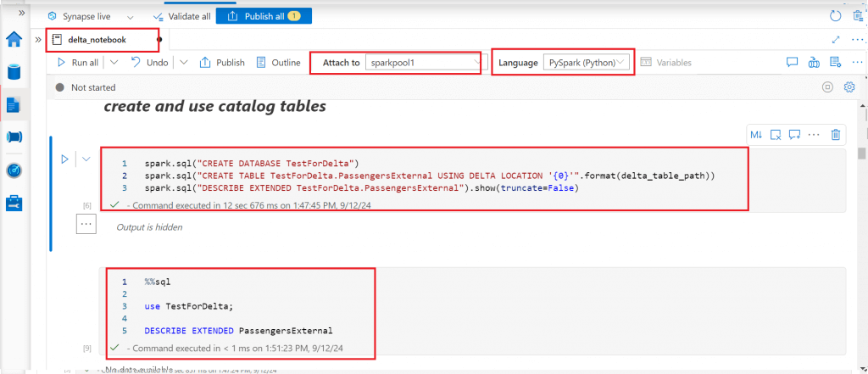Open notebook settings gear icon
Image resolution: width=868 pixels, height=374 pixels.
(849, 87)
